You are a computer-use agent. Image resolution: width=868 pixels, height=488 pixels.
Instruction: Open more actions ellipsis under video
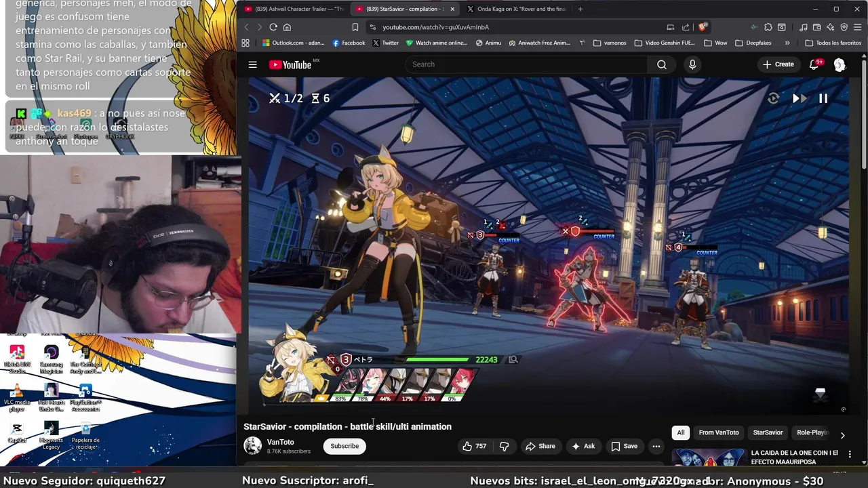click(656, 446)
